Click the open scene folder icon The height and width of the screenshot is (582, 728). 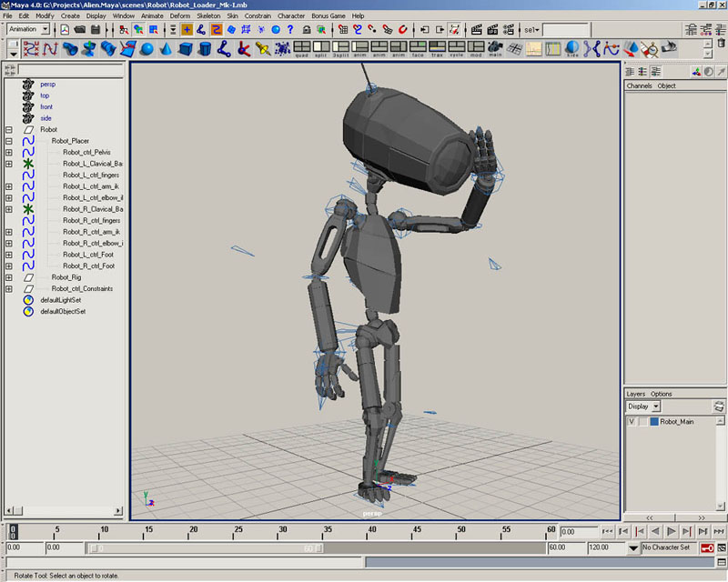click(x=80, y=30)
